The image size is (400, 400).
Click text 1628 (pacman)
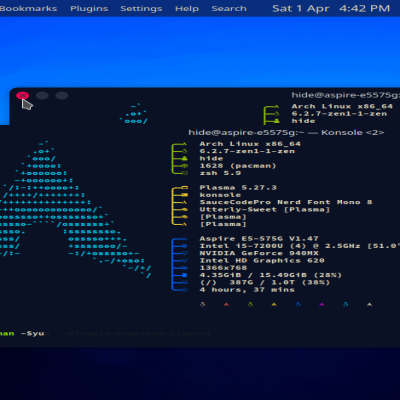click(x=238, y=166)
